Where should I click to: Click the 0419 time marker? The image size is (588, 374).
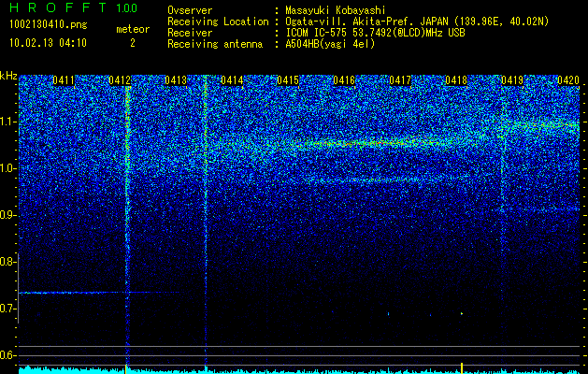(x=512, y=80)
